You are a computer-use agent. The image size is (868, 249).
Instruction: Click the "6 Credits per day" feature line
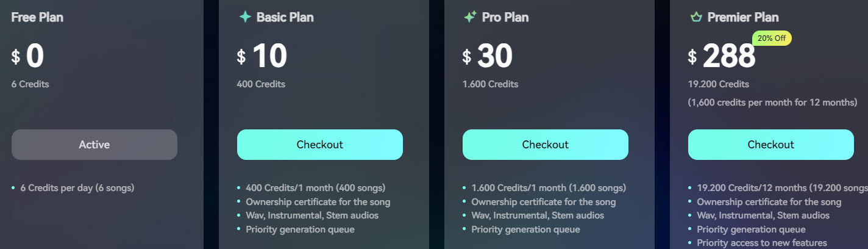[77, 188]
